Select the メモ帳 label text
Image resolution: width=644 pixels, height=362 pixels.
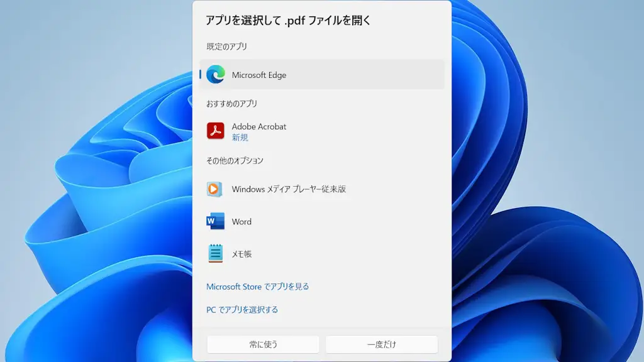pyautogui.click(x=241, y=254)
